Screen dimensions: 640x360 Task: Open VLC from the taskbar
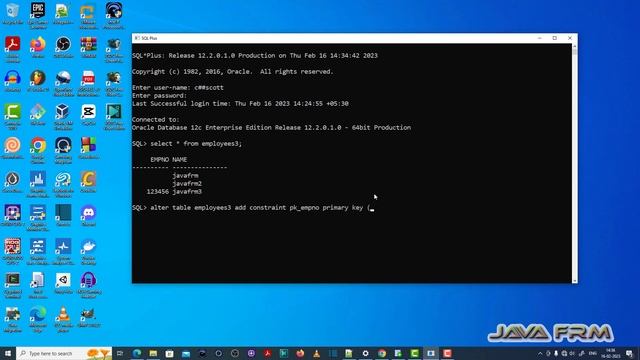pyautogui.click(x=317, y=353)
